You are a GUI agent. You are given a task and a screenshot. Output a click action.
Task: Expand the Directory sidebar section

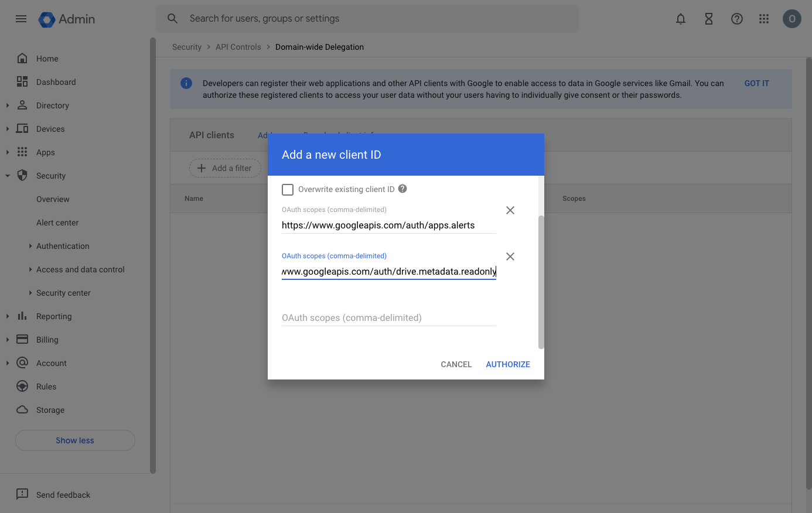pyautogui.click(x=8, y=105)
